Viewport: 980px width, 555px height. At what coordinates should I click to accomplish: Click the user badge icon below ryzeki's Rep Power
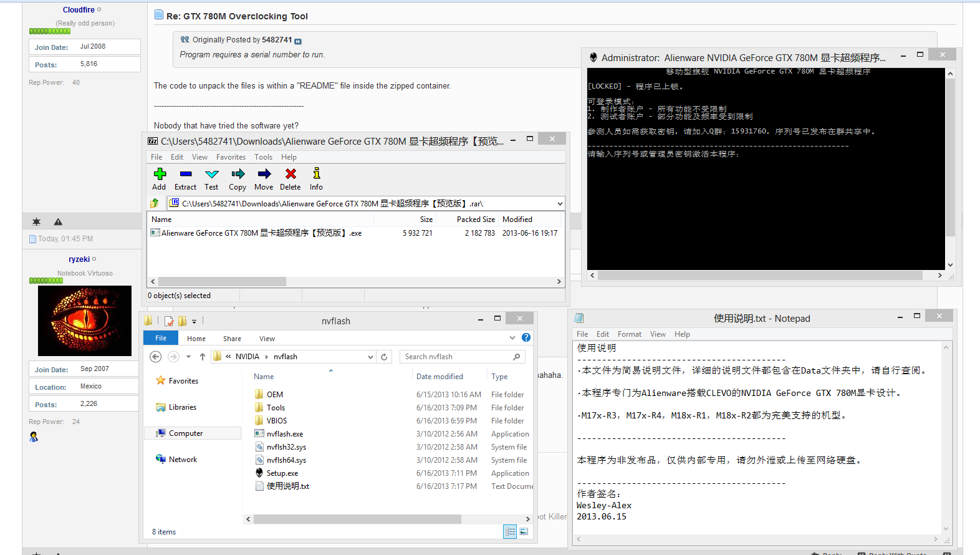pyautogui.click(x=34, y=437)
